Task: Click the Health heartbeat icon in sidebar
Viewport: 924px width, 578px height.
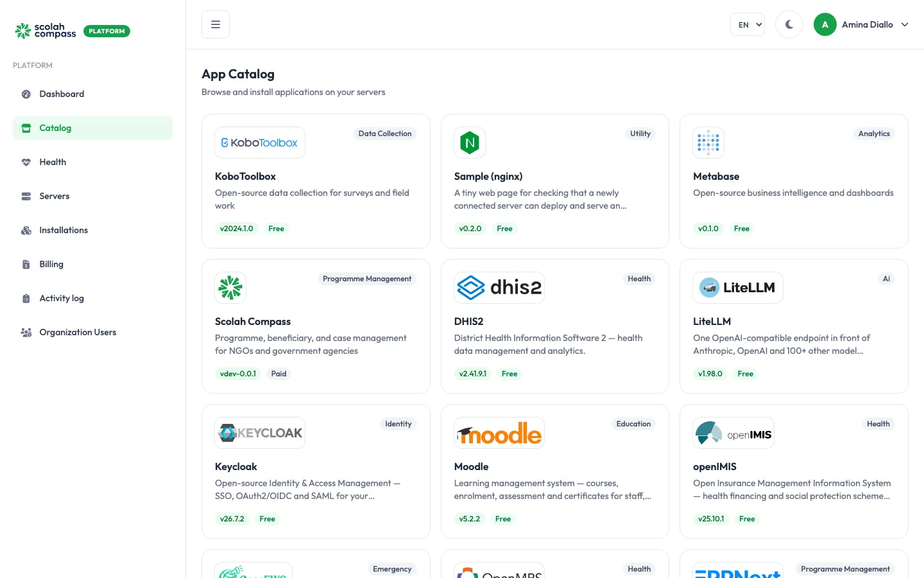Action: click(26, 162)
